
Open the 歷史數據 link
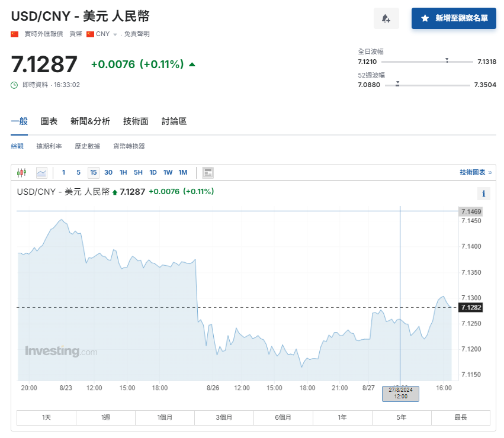click(x=88, y=146)
